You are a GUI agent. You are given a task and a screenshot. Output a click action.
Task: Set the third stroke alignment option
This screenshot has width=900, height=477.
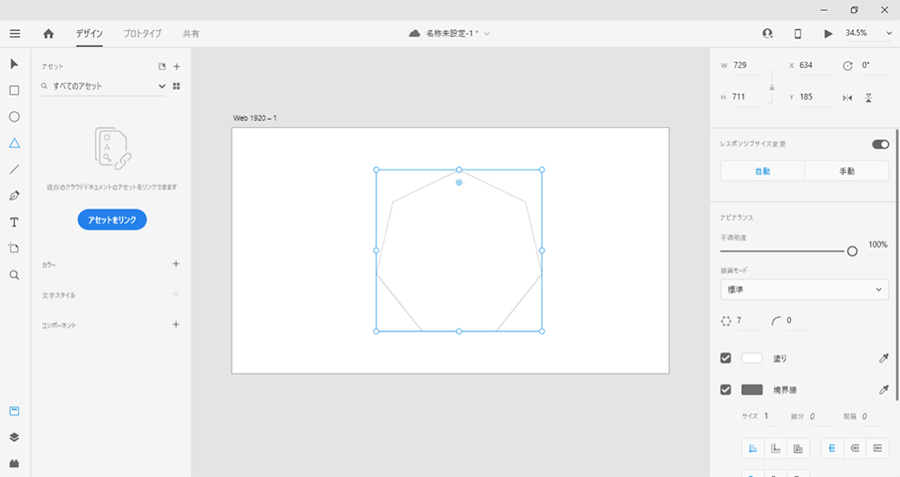pyautogui.click(x=798, y=448)
